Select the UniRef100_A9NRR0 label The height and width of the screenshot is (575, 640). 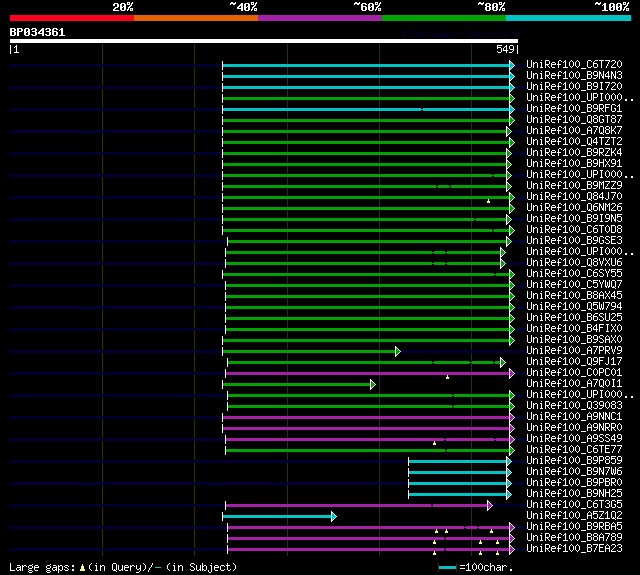574,428
